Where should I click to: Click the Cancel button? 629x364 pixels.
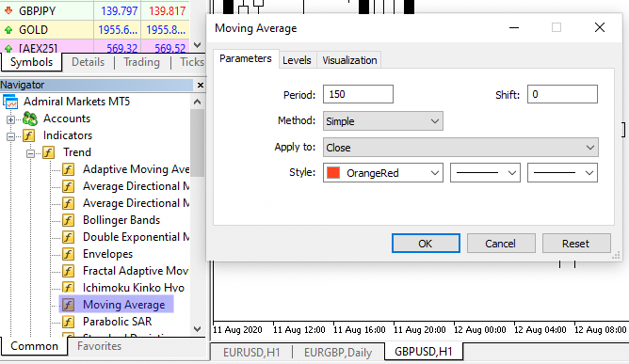pyautogui.click(x=501, y=244)
